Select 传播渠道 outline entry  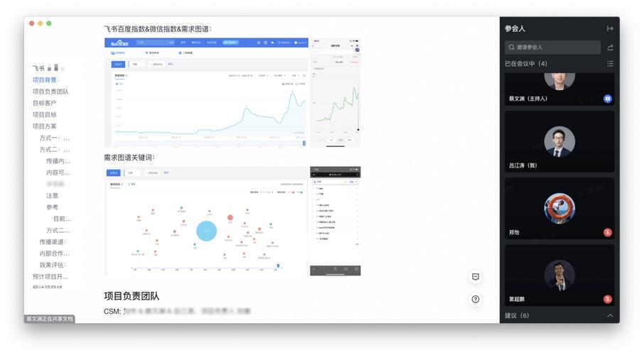(53, 241)
